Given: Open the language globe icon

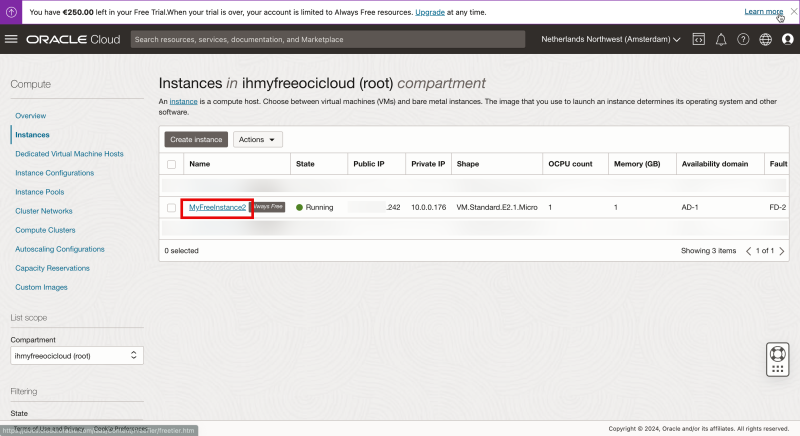Looking at the screenshot, I should (765, 39).
